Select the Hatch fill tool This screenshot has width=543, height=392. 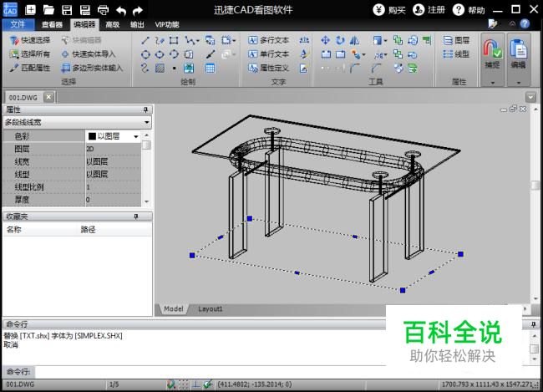[160, 69]
